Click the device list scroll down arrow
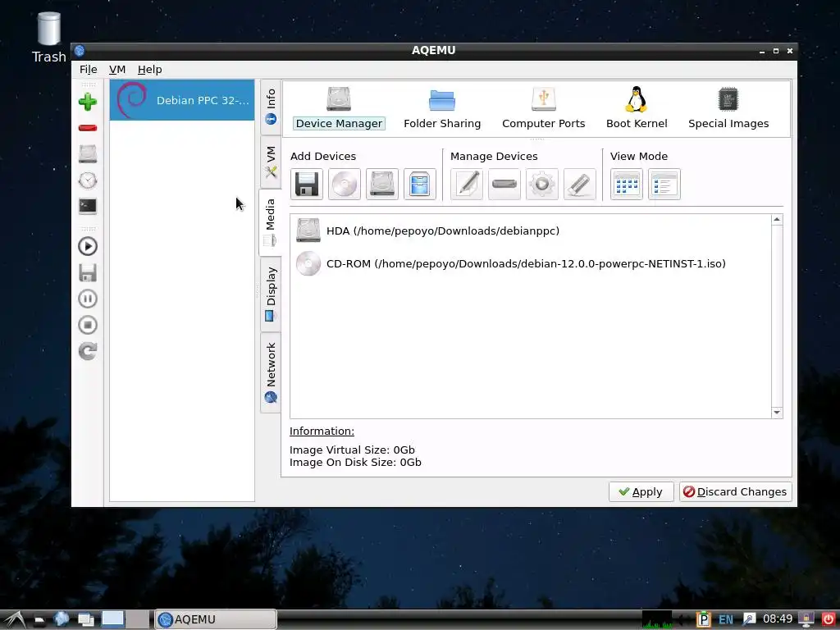The height and width of the screenshot is (630, 840). [777, 413]
